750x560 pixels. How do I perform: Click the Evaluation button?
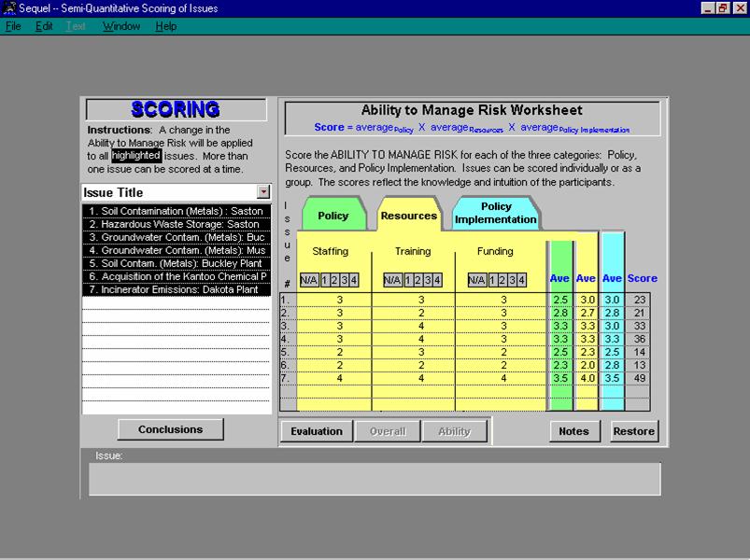click(x=317, y=431)
